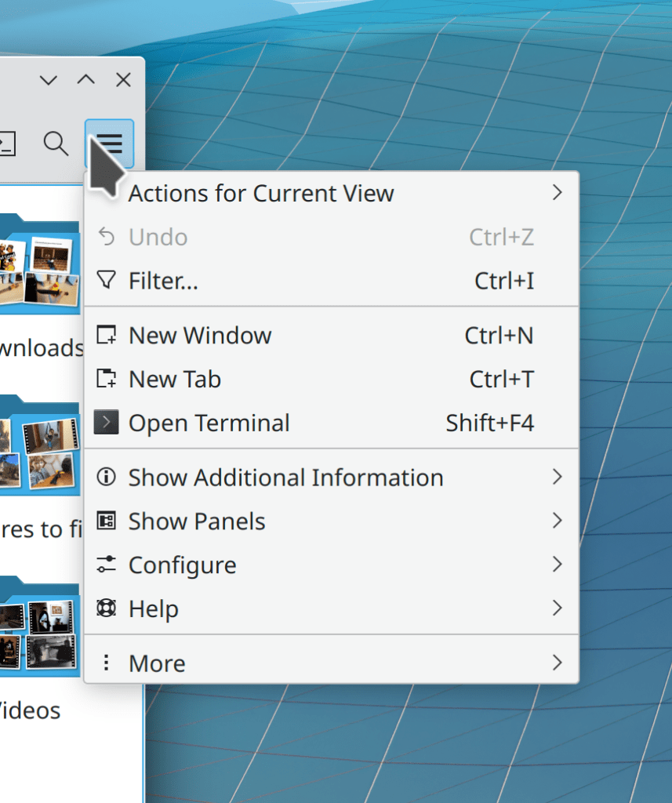Select Filter... from the menu

163,281
